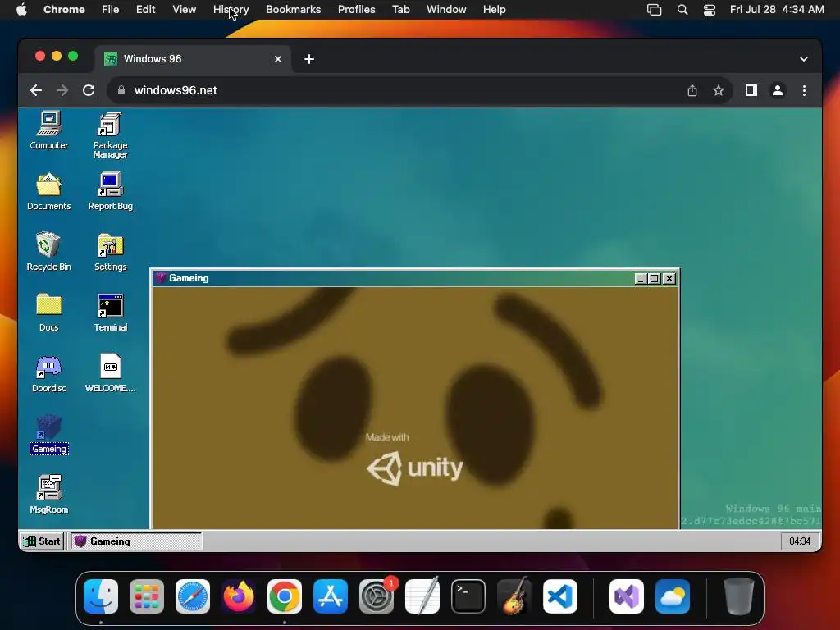Click the Gameing taskbar button
Image resolution: width=840 pixels, height=630 pixels.
click(137, 541)
